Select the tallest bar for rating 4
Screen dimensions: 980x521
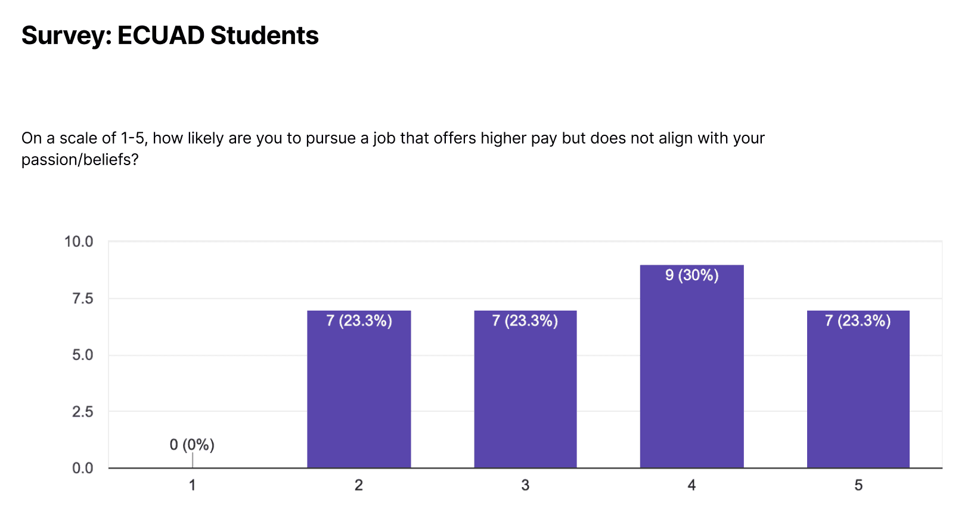691,366
